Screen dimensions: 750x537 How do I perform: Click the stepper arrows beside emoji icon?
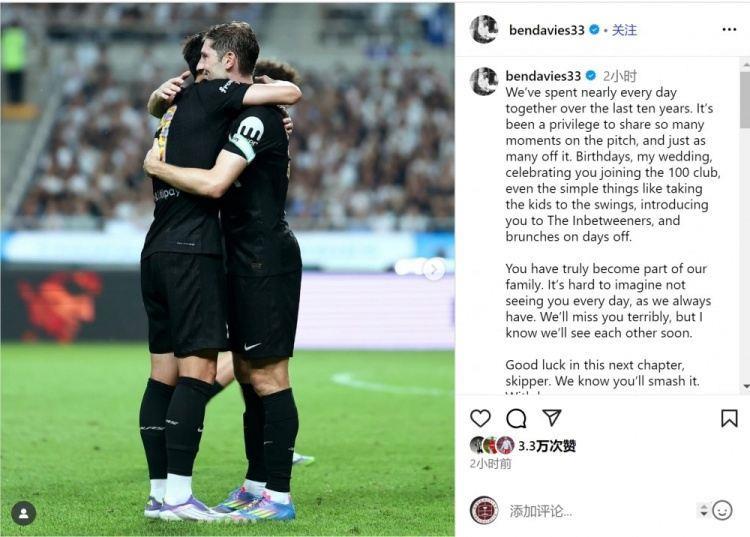703,510
